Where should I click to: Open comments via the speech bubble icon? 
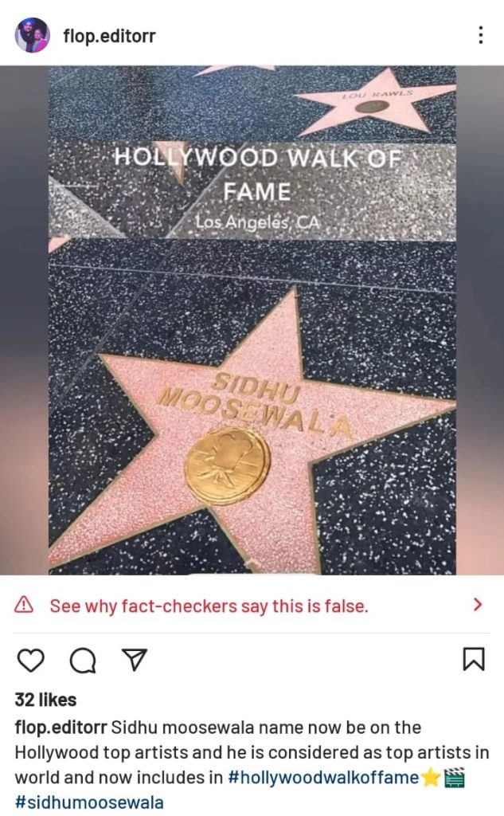coord(83,660)
